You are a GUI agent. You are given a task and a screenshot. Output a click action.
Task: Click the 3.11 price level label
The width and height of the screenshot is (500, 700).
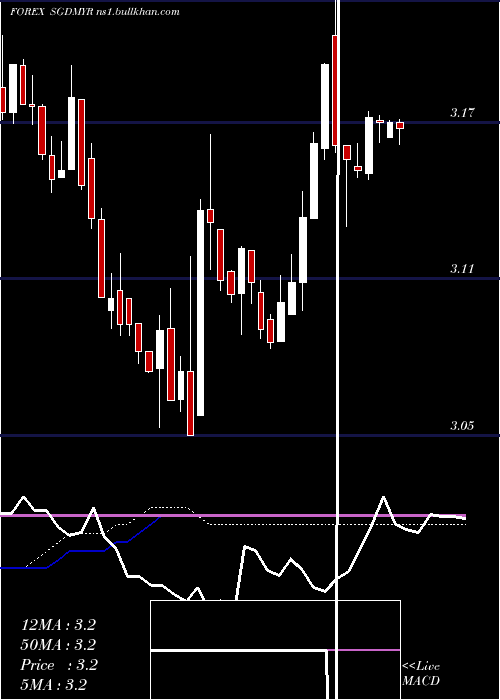462,269
